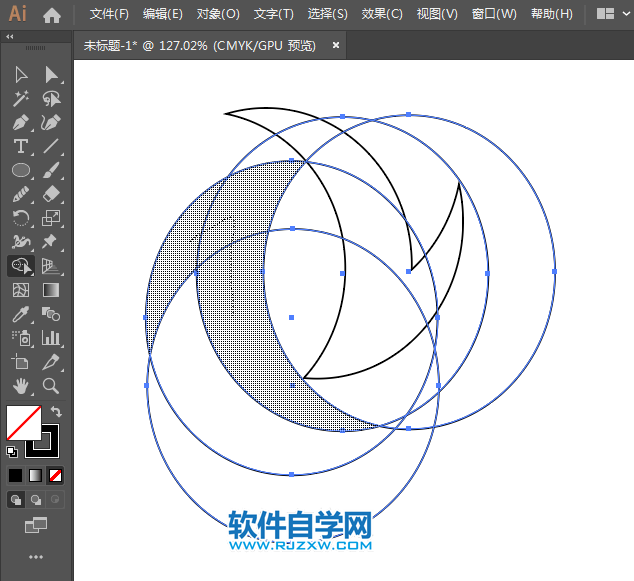Open the 文件(F) menu
The image size is (634, 581).
(x=109, y=14)
